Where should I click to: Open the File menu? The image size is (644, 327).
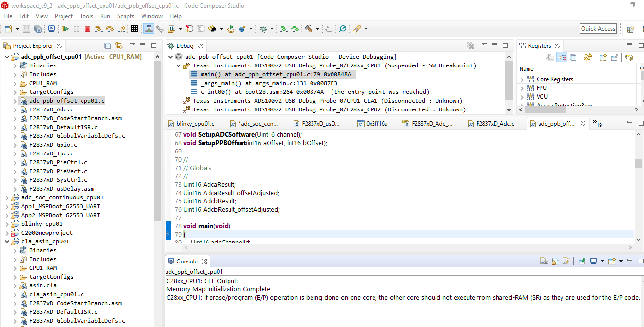point(8,16)
